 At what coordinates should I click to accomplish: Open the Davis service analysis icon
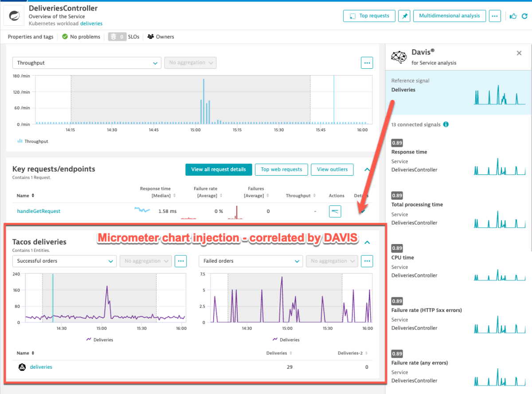tap(399, 57)
